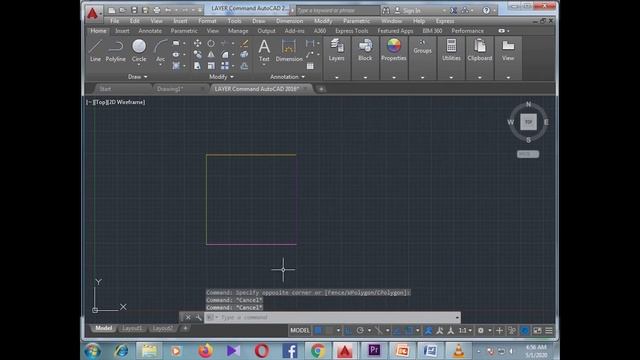Open the 1:1 annotation scale dropdown
The width and height of the screenshot is (640, 360).
pos(465,331)
